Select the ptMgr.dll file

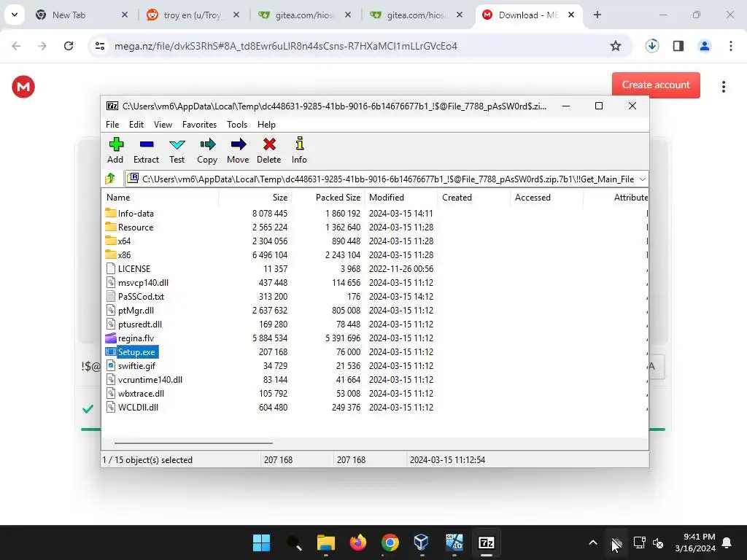[x=136, y=310]
